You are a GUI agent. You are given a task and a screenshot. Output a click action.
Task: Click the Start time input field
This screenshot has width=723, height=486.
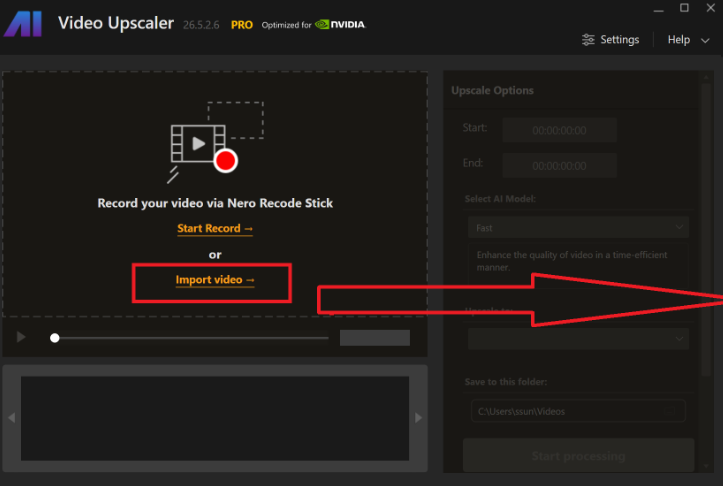(x=559, y=130)
